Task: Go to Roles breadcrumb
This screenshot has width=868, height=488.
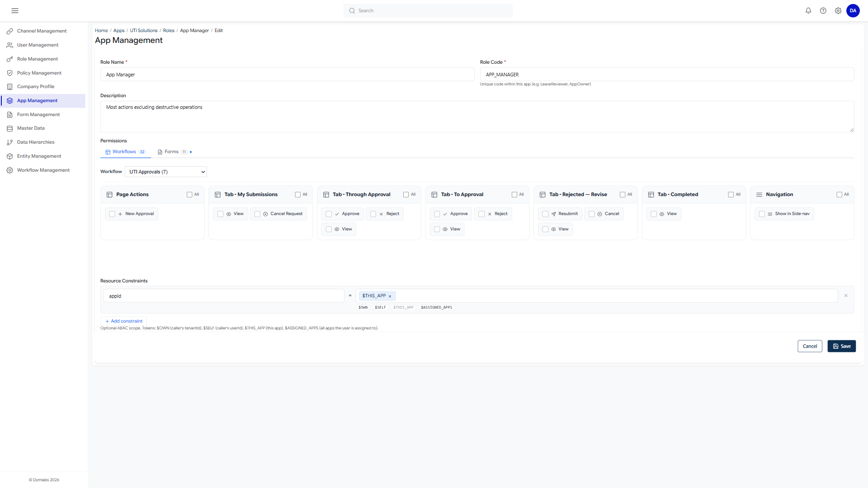Action: click(169, 31)
